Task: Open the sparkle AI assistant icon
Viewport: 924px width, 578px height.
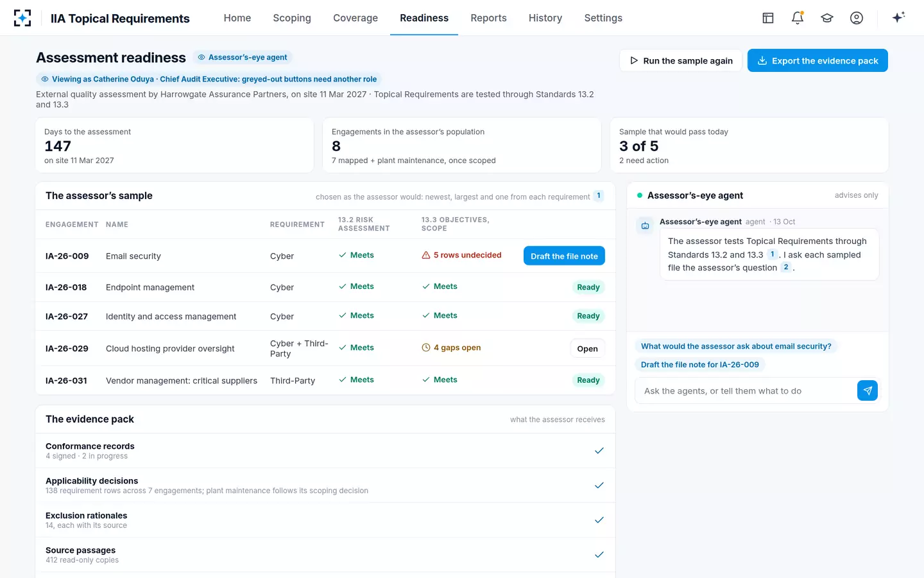Action: (898, 17)
